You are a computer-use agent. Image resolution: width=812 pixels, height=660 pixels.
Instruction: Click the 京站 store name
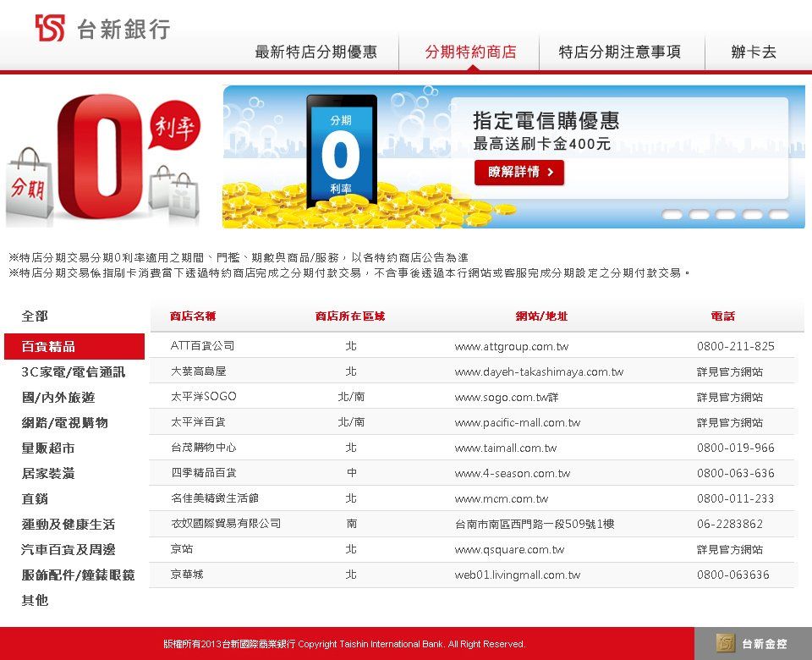tap(182, 548)
